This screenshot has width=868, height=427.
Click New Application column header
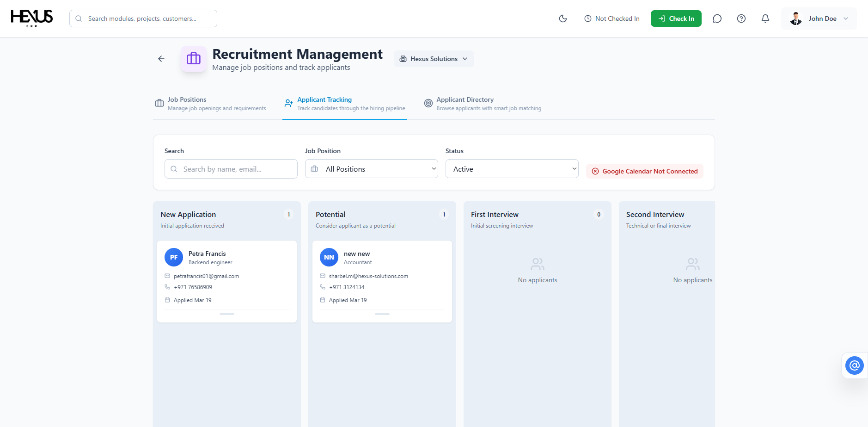tap(188, 215)
